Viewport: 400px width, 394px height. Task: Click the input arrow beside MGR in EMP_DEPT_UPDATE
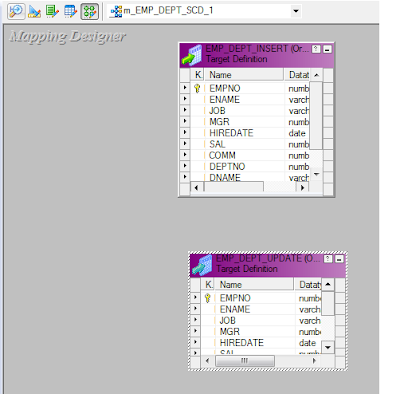tap(195, 331)
